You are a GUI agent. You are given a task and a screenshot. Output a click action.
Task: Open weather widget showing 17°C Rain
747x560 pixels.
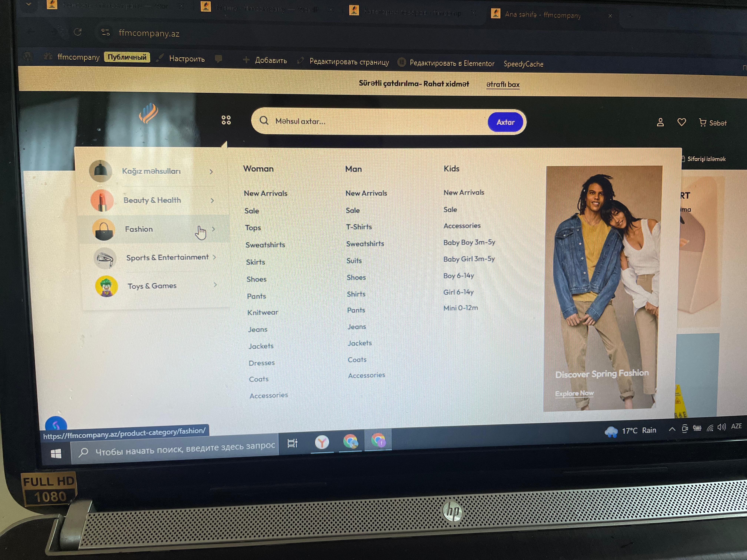click(x=630, y=431)
